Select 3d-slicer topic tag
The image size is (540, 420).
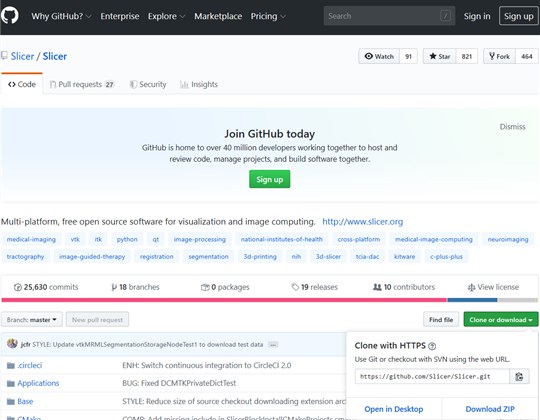point(328,256)
